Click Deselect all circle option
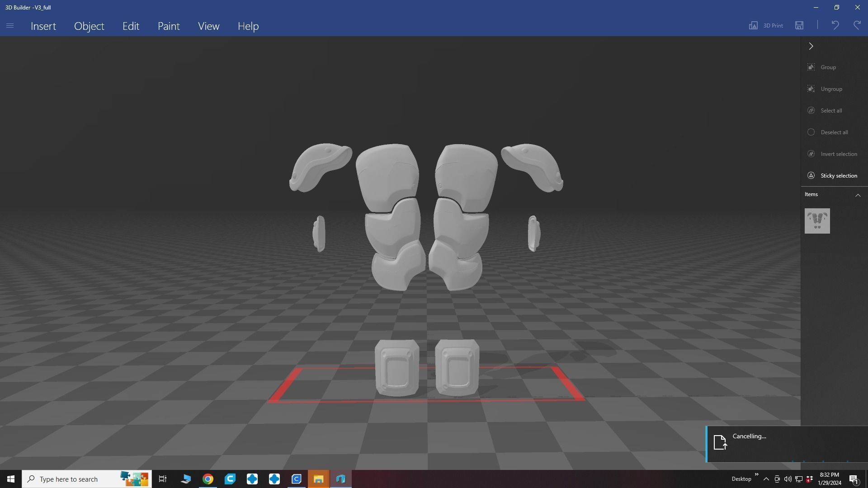868x488 pixels. [x=811, y=132]
